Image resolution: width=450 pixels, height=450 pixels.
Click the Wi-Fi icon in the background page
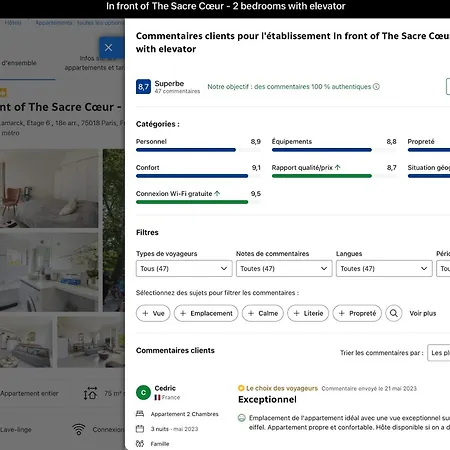click(x=79, y=429)
